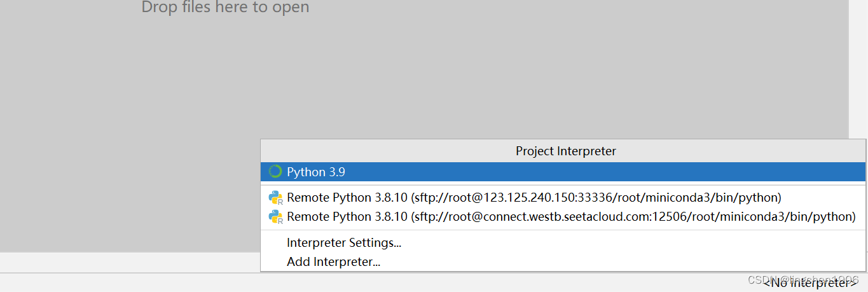Click the Project Interpreter popup header
868x292 pixels.
tap(565, 151)
